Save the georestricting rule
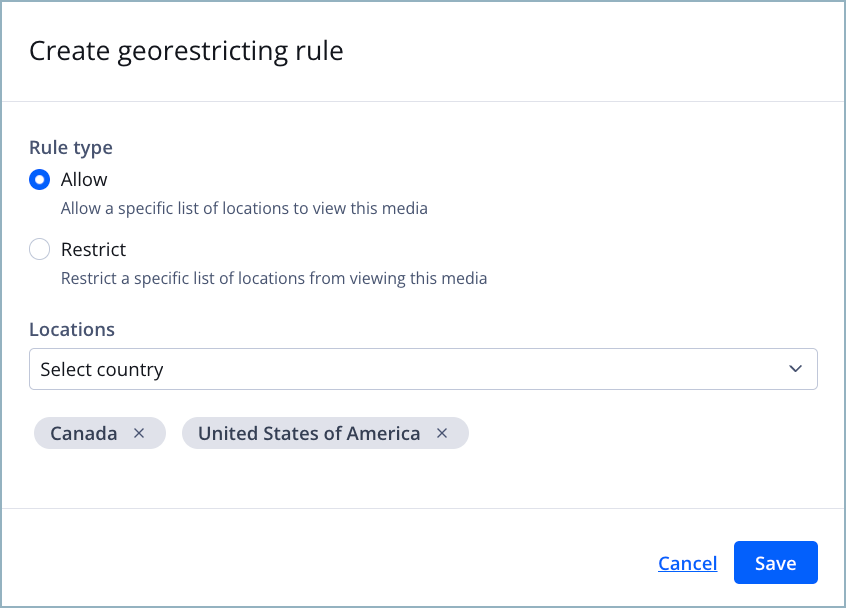 pos(775,562)
